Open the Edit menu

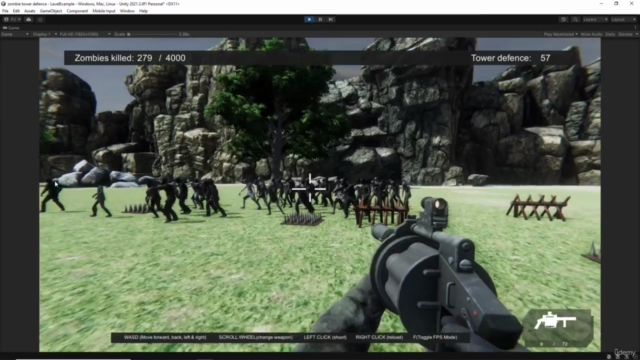point(16,11)
